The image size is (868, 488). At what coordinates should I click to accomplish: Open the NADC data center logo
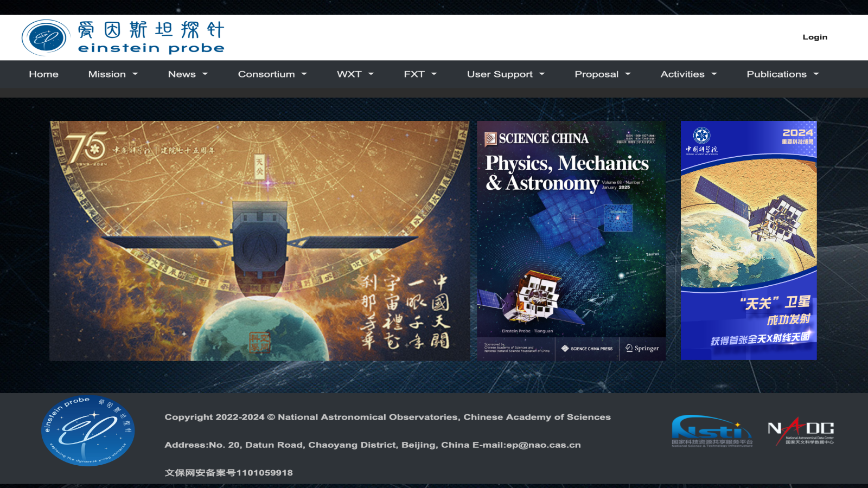[801, 431]
